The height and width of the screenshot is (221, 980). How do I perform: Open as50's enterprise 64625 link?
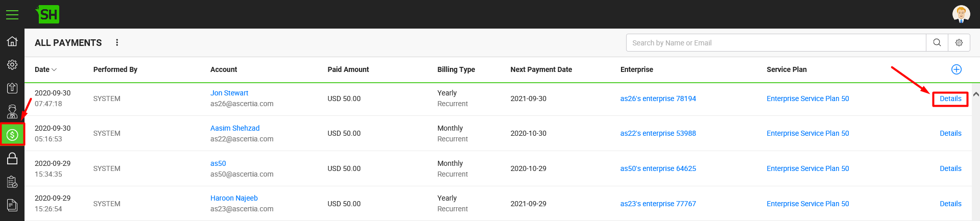click(x=658, y=168)
